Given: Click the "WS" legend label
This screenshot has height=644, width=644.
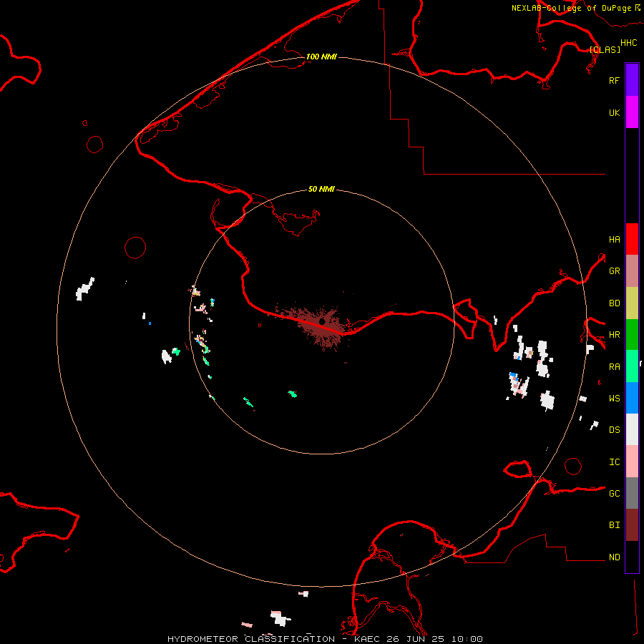Looking at the screenshot, I should click(615, 399).
